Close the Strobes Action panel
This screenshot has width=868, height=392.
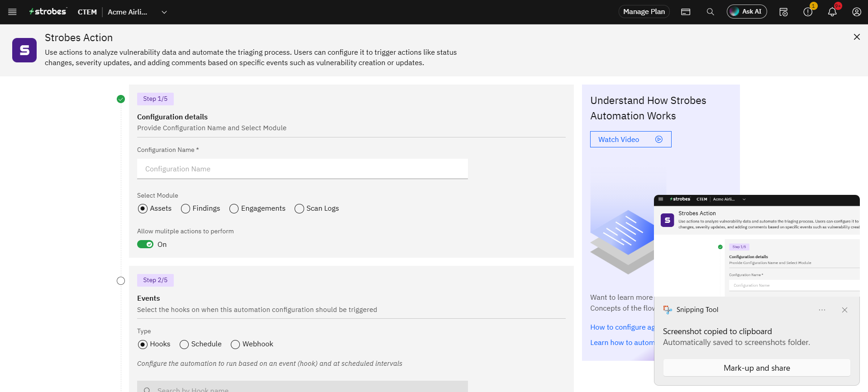pos(857,37)
